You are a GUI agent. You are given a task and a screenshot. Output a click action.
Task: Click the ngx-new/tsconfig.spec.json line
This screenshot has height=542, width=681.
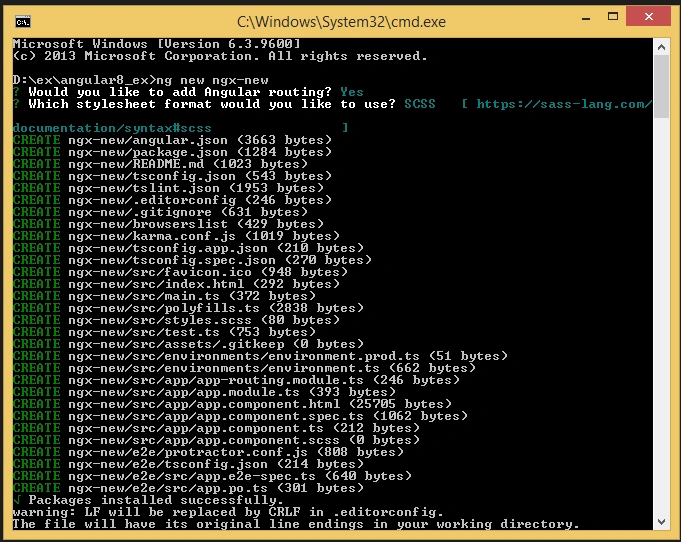click(x=192, y=261)
